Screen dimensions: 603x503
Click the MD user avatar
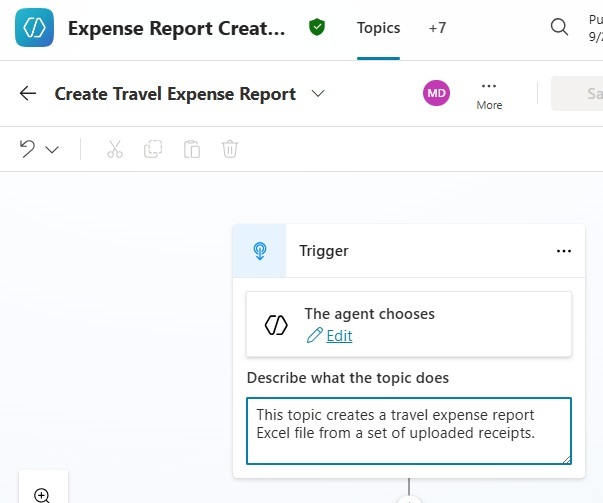tap(437, 94)
